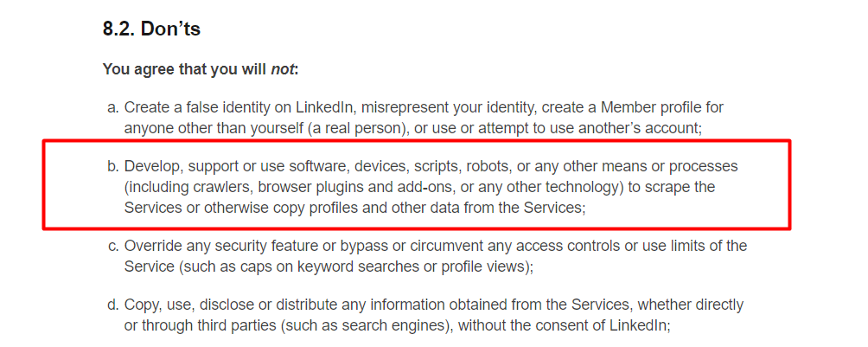Click list marker "d."
The height and width of the screenshot is (347, 868).
click(112, 305)
